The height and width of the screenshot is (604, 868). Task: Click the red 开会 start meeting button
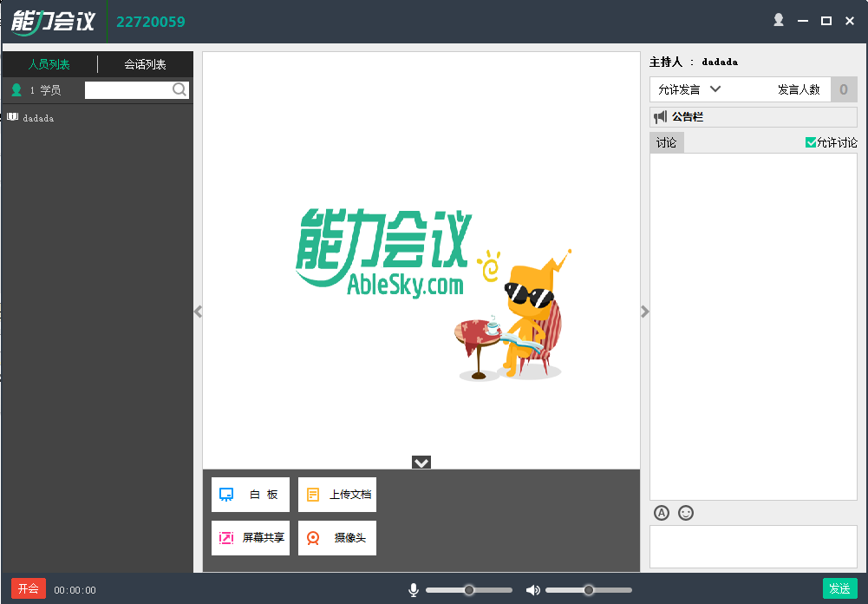pyautogui.click(x=29, y=588)
